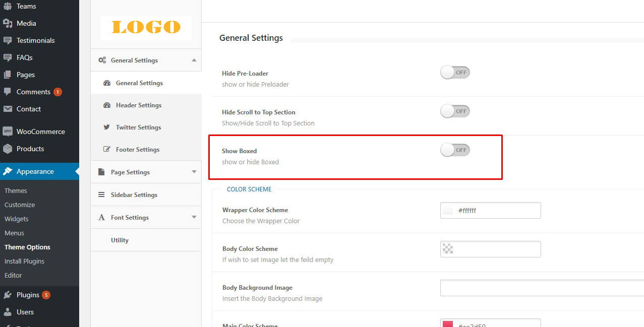Screen dimensions: 644x327
Task: Click the Plugins plug icon
Action: pyautogui.click(x=8, y=295)
